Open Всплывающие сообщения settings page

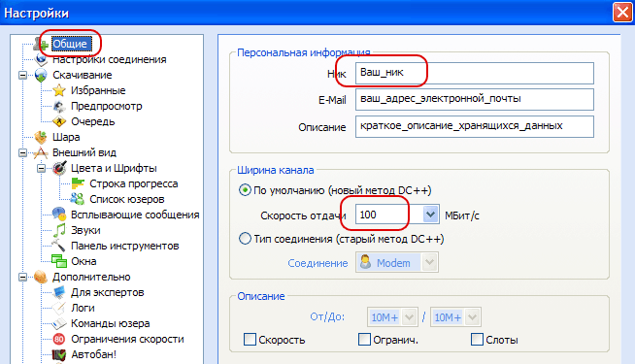point(135,215)
